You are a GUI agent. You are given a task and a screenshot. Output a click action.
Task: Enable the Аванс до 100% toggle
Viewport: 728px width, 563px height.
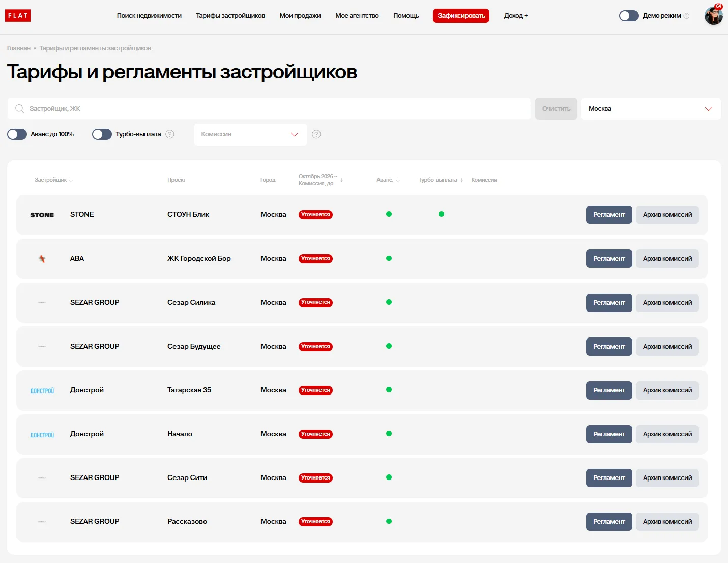pyautogui.click(x=17, y=134)
